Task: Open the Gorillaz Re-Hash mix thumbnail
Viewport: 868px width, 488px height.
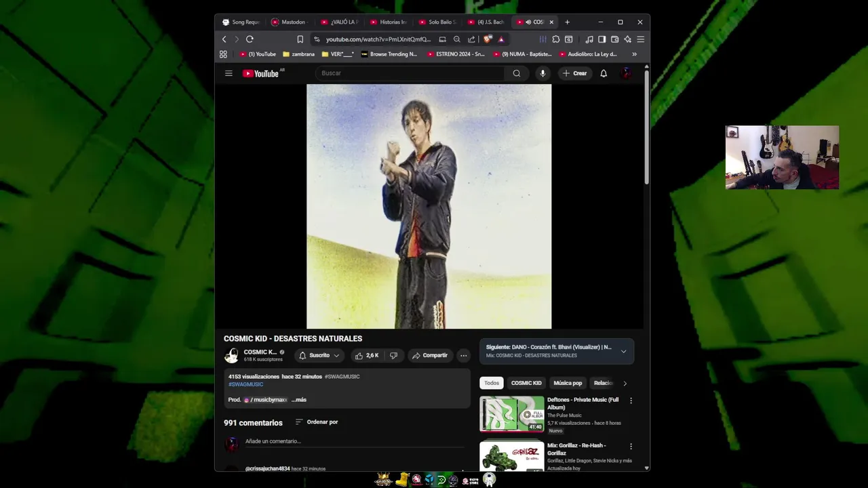Action: 512,456
